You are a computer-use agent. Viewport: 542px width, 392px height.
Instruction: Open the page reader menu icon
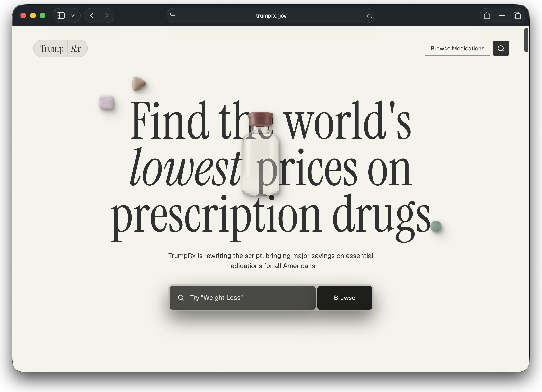point(173,15)
